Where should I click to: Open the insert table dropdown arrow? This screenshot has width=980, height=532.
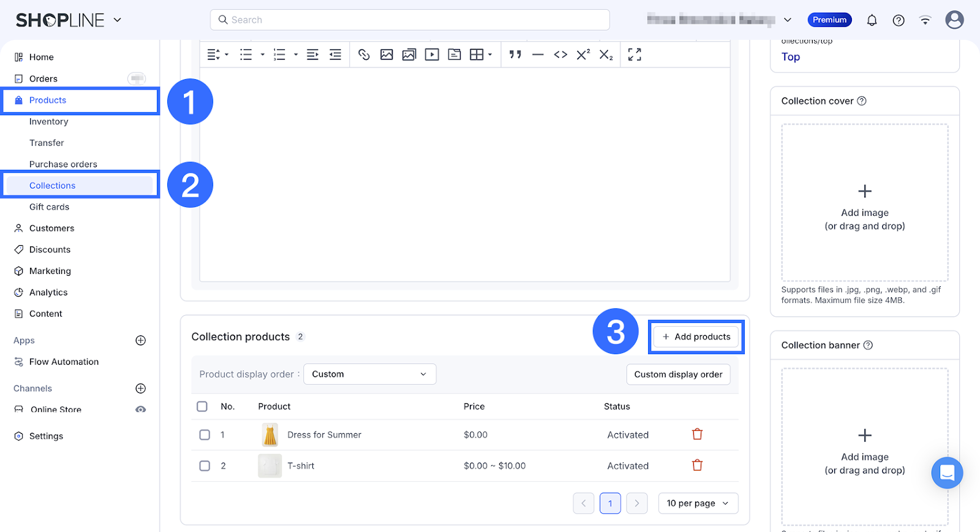490,55
